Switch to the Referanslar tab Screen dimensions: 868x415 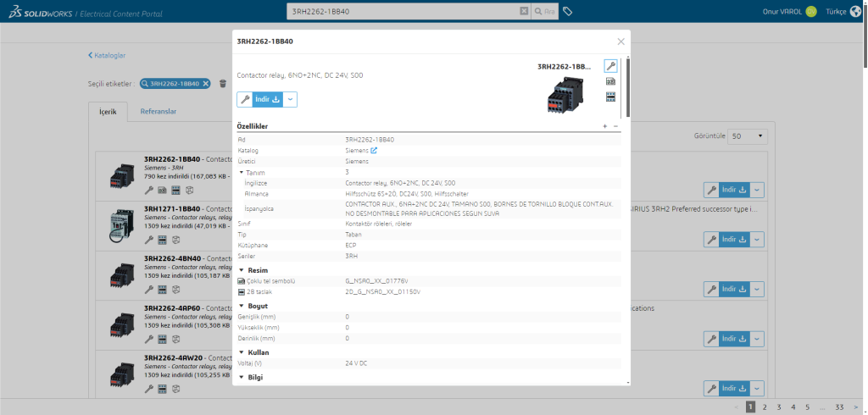[x=158, y=111]
